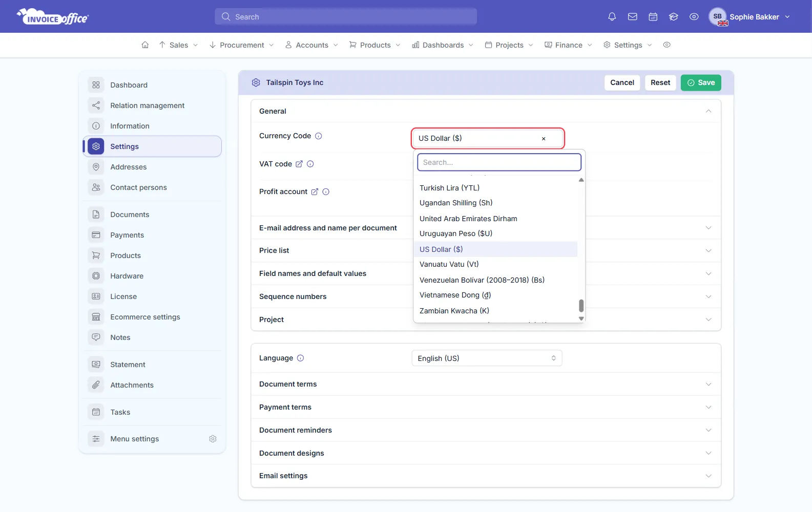This screenshot has width=812, height=512.
Task: Expand the Email settings section
Action: click(x=486, y=476)
